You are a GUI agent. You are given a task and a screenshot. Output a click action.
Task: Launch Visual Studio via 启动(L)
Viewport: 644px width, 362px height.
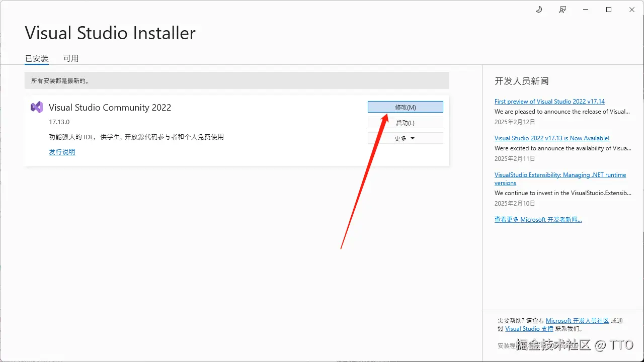point(405,122)
